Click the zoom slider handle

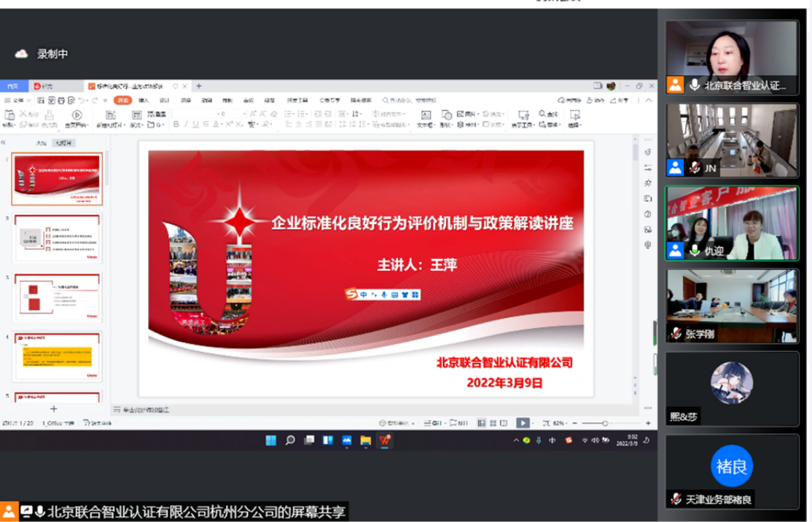(605, 423)
